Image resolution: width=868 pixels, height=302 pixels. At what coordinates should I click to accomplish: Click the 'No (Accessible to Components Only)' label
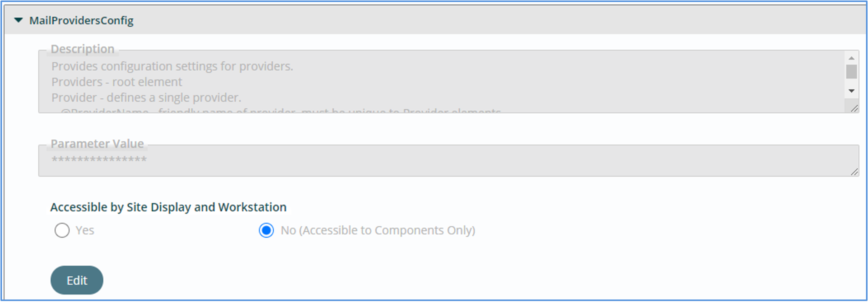point(378,230)
